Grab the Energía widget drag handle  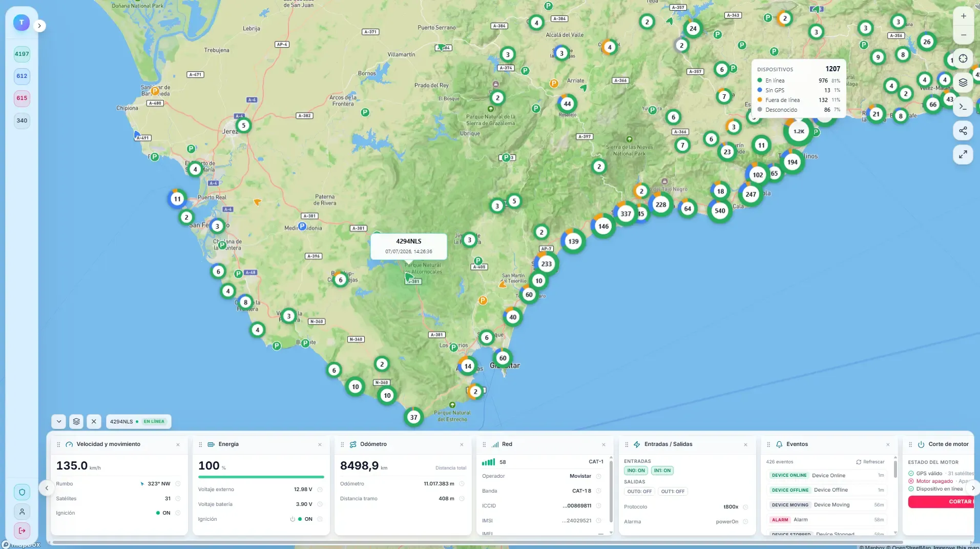point(200,444)
